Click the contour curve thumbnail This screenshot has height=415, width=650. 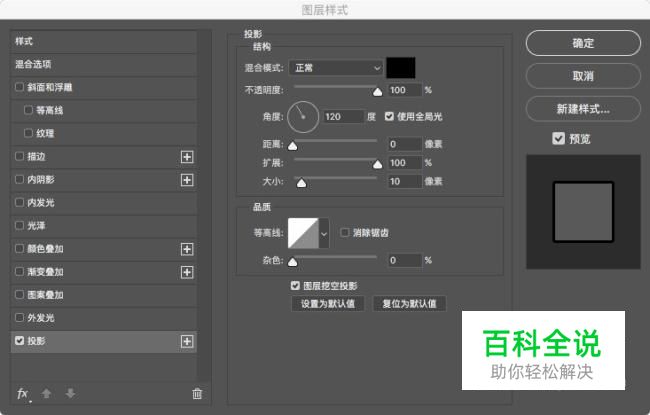303,233
